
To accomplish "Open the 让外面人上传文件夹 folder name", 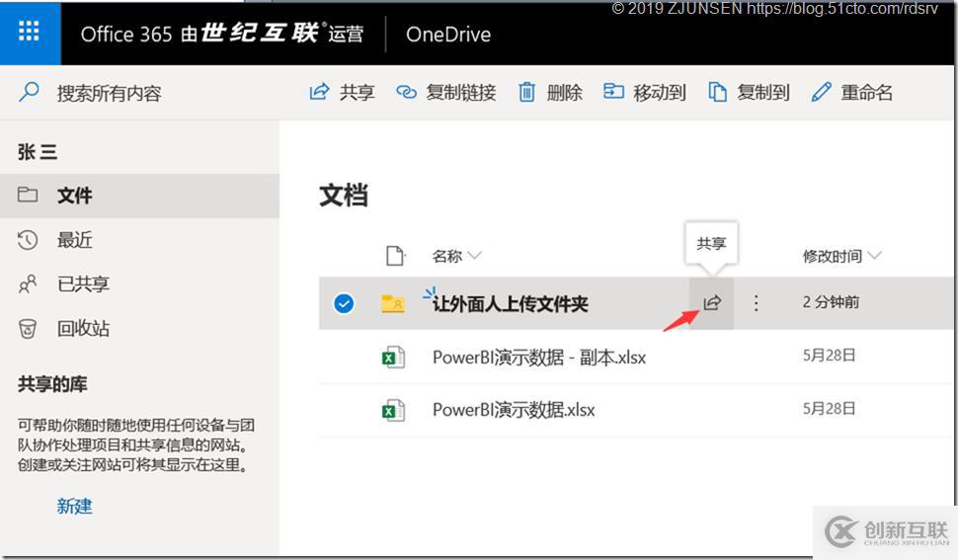I will pyautogui.click(x=511, y=303).
